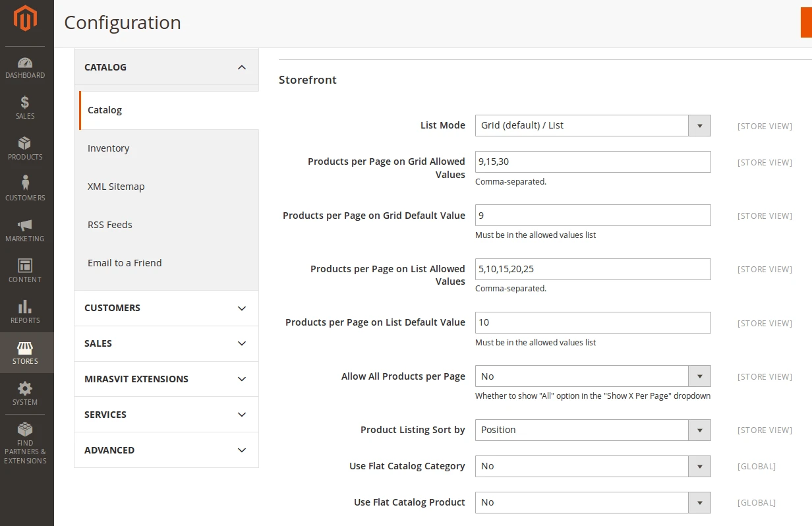Open the Email to a Friend section

125,262
